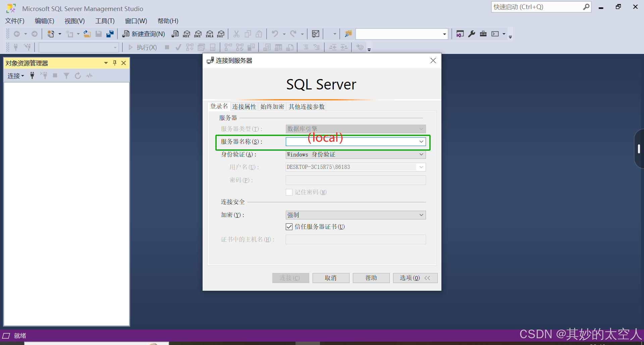
Task: Select the New MDX Query icon
Action: click(x=186, y=33)
